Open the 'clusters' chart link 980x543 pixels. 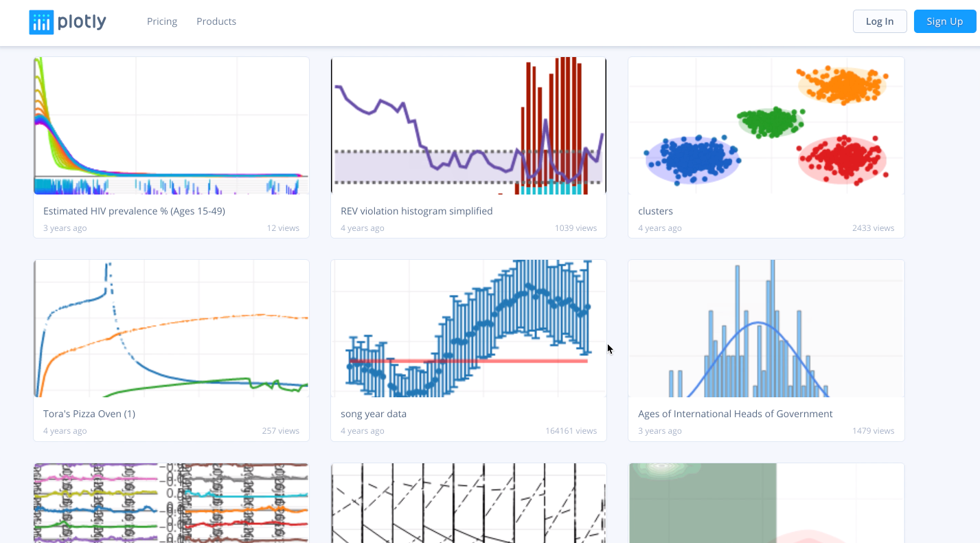pos(655,211)
